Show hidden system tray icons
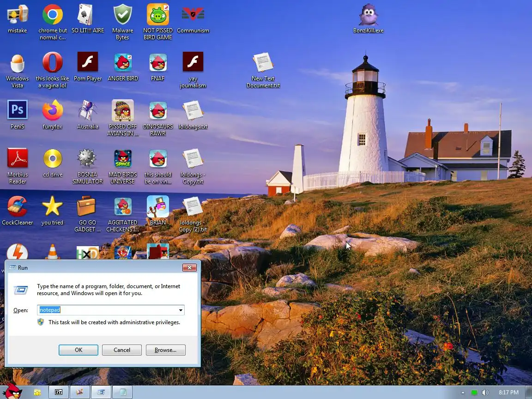 [463, 393]
